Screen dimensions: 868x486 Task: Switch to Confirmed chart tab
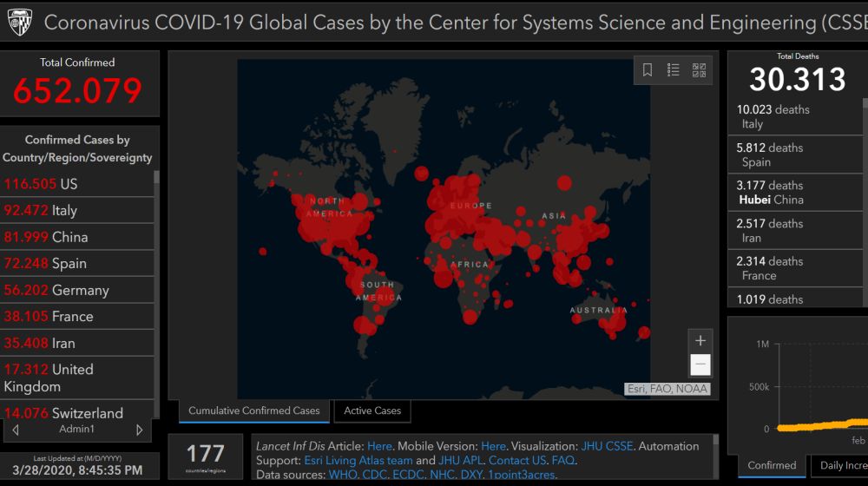point(772,465)
